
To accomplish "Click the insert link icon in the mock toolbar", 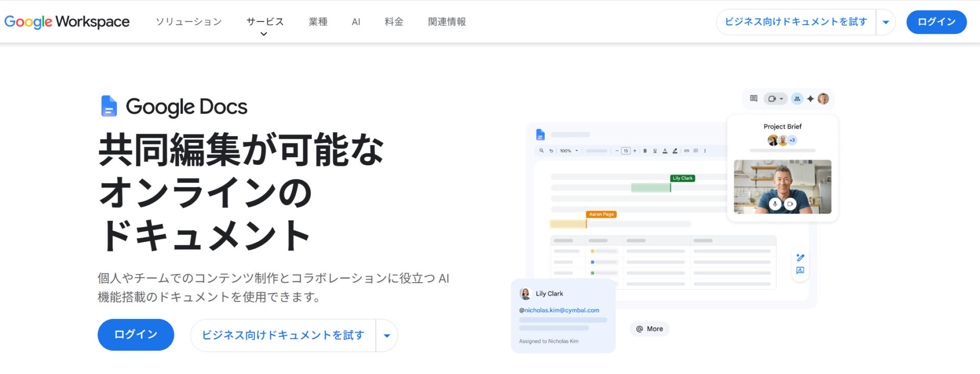I will pyautogui.click(x=687, y=151).
